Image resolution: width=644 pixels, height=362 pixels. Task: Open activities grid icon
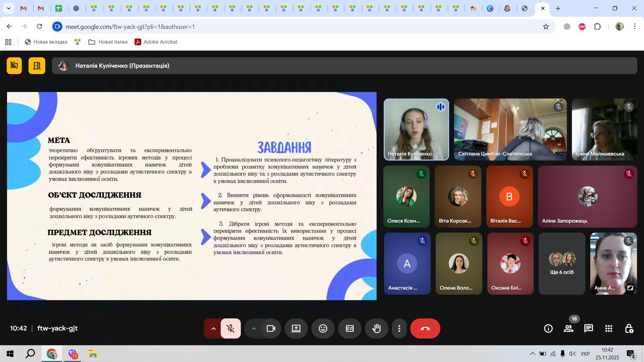click(608, 328)
